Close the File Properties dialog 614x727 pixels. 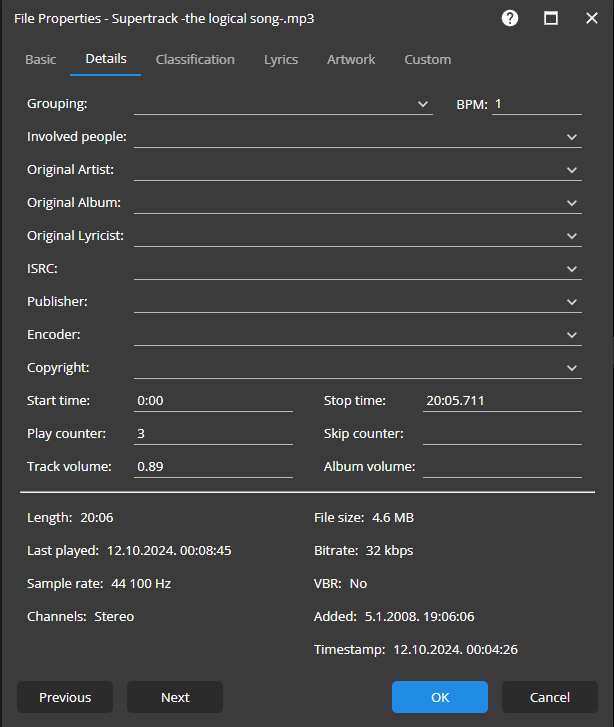(591, 18)
